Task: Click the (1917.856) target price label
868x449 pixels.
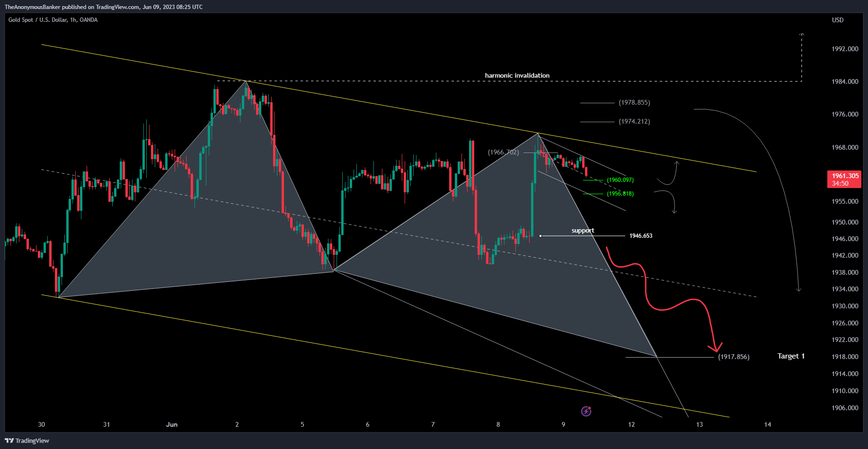Action: (x=734, y=357)
